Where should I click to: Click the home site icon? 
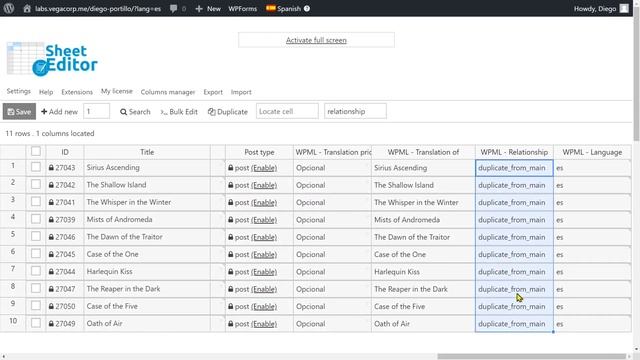coord(27,8)
